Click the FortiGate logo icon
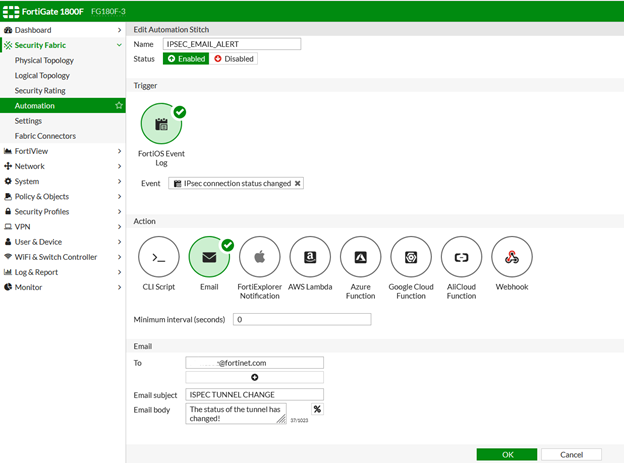624x463 pixels. 11,12
